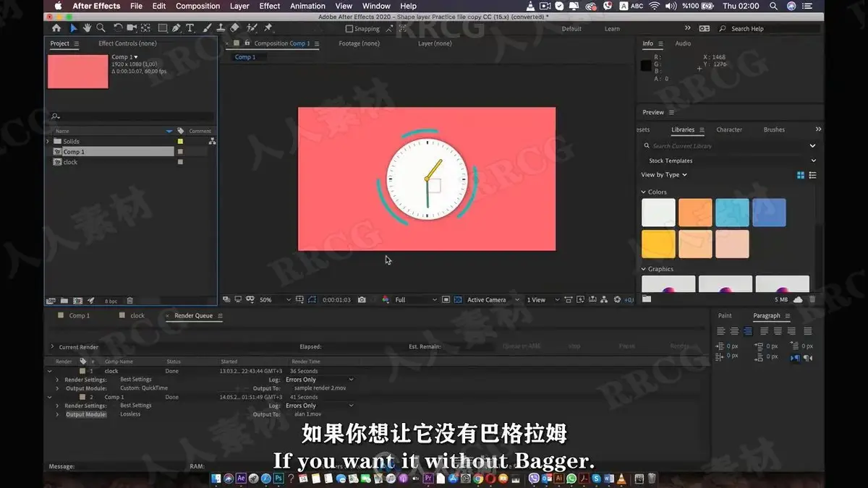
Task: Select the Hand tool
Action: (87, 28)
